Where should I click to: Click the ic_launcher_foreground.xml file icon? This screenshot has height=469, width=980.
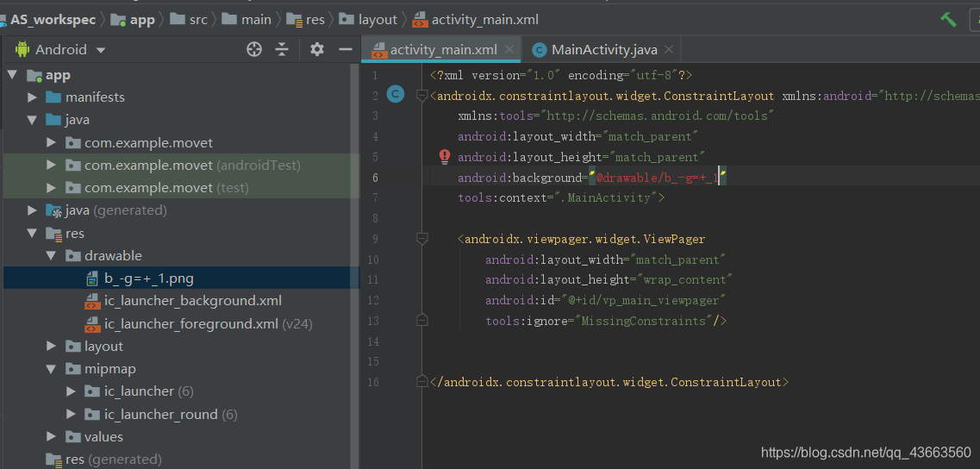pos(92,324)
